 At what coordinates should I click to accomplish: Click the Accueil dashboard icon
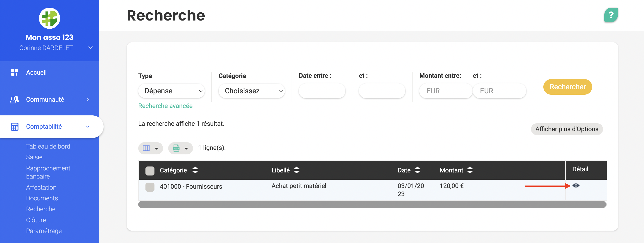click(14, 72)
